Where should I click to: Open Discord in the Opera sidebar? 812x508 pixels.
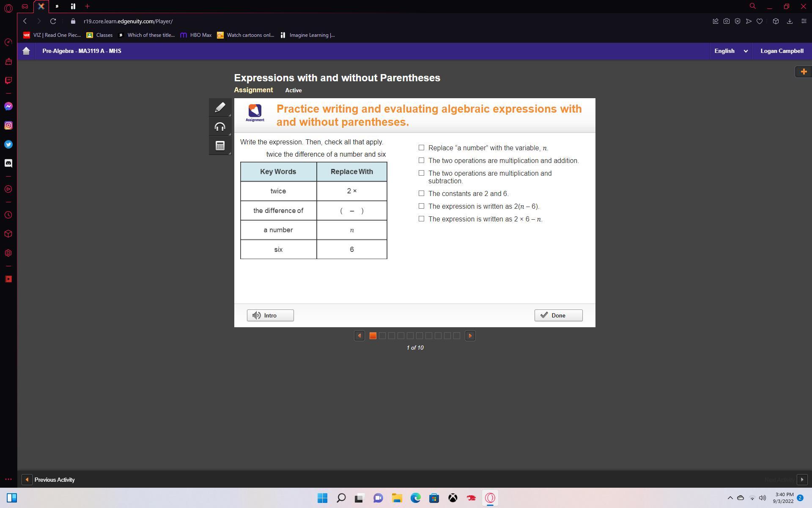8,163
